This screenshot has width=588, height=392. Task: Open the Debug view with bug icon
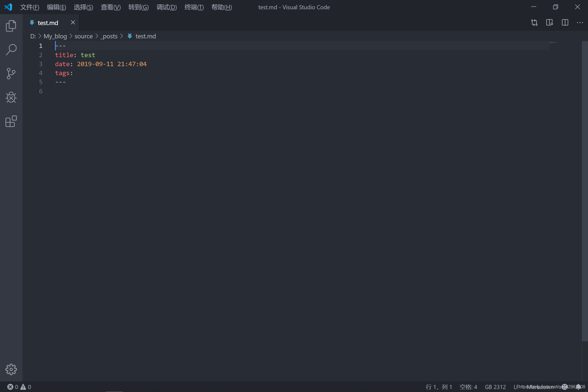point(11,97)
